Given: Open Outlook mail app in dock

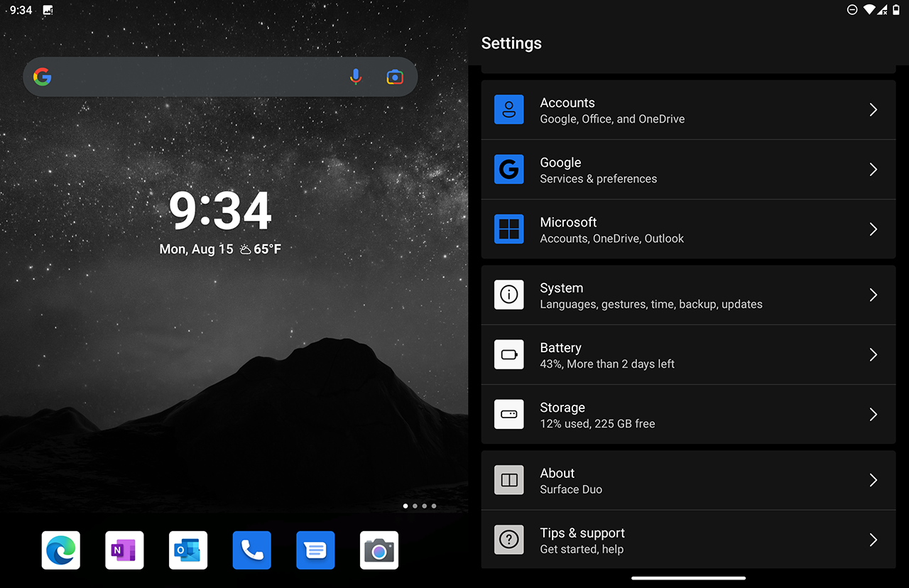Looking at the screenshot, I should (x=188, y=550).
